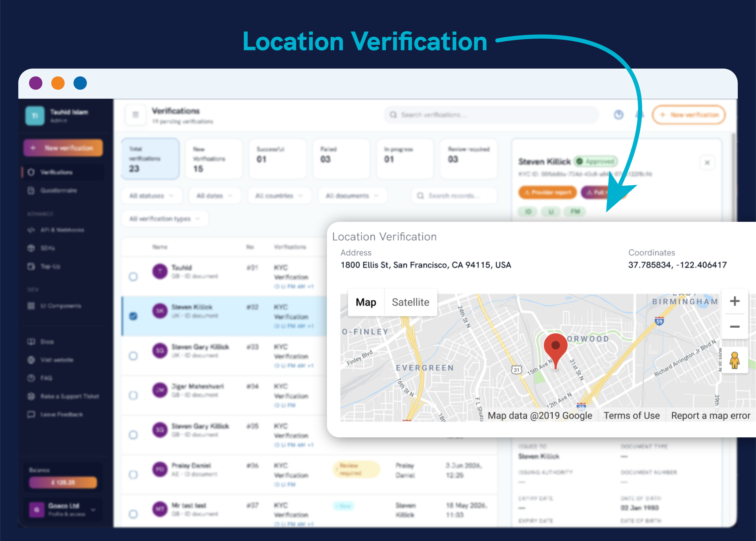756x541 pixels.
Task: Select the Tauhid row checkbox
Action: tap(133, 277)
